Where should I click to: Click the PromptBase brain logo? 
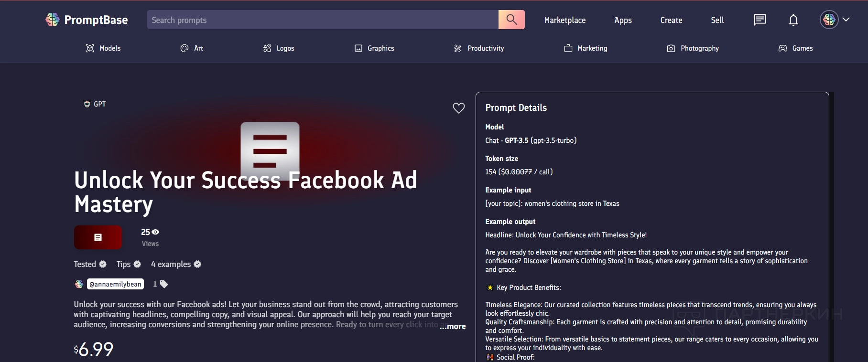tap(52, 20)
